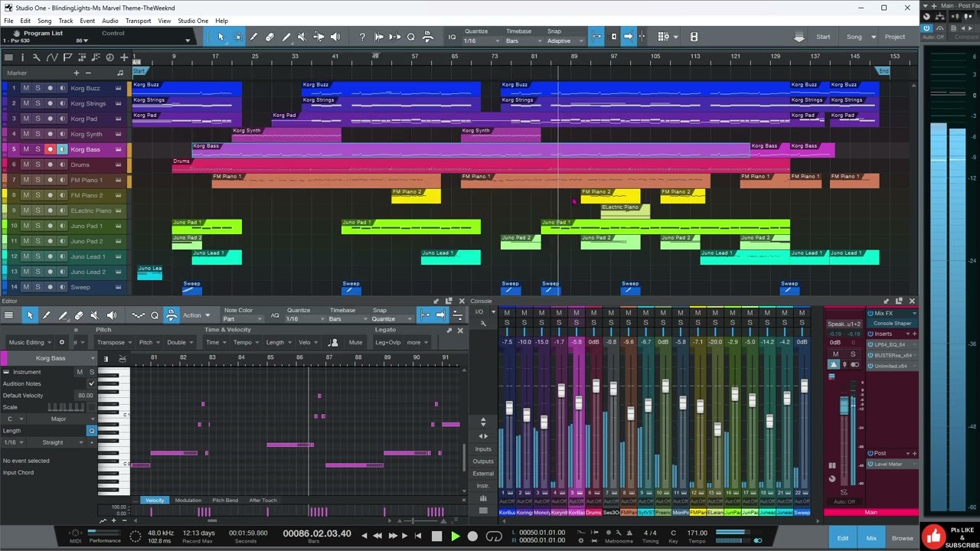Open the Studio One menu
The height and width of the screenshot is (551, 980).
(x=193, y=21)
